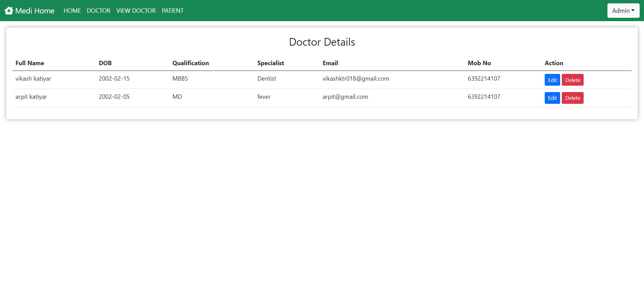The image size is (644, 299).
Task: Open the DOCTOR navigation link
Action: click(98, 11)
